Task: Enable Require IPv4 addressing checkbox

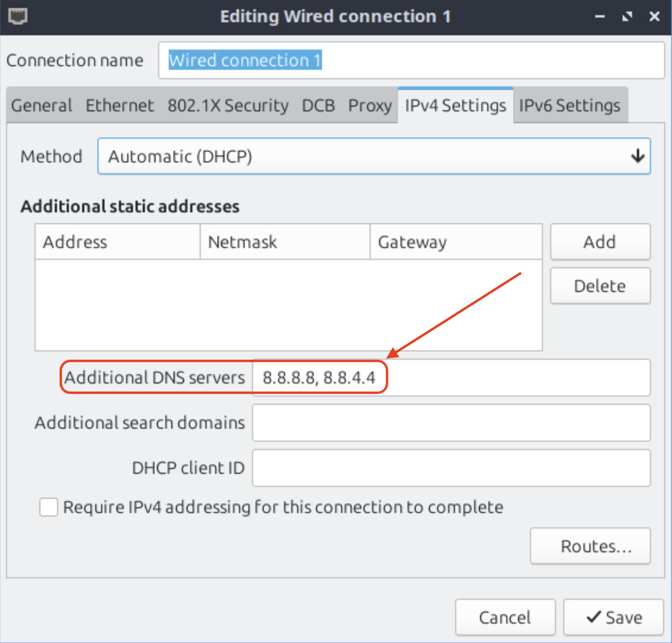Action: click(48, 507)
